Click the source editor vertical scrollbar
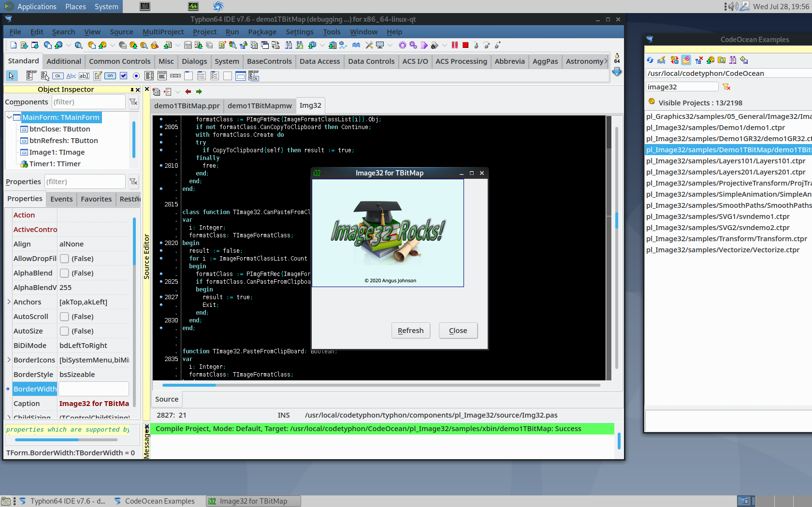The image size is (812, 507). coord(617,248)
